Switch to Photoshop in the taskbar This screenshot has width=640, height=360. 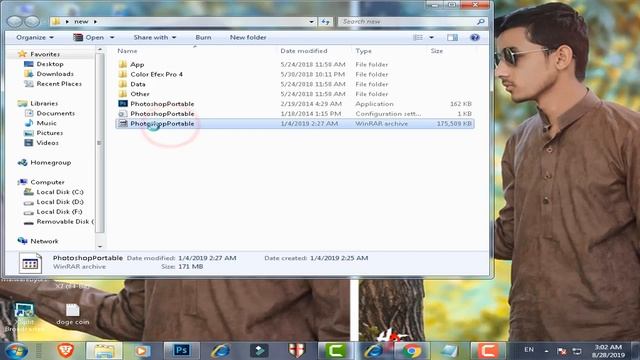click(x=182, y=351)
